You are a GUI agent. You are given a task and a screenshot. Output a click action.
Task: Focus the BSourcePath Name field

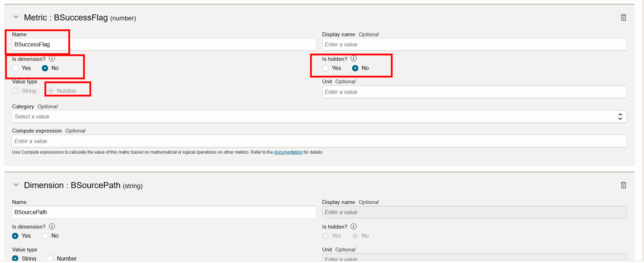coord(164,212)
